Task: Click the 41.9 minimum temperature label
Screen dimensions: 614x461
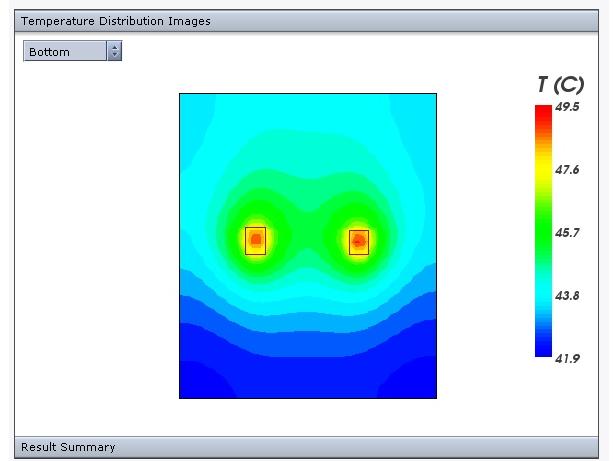Action: (x=567, y=358)
